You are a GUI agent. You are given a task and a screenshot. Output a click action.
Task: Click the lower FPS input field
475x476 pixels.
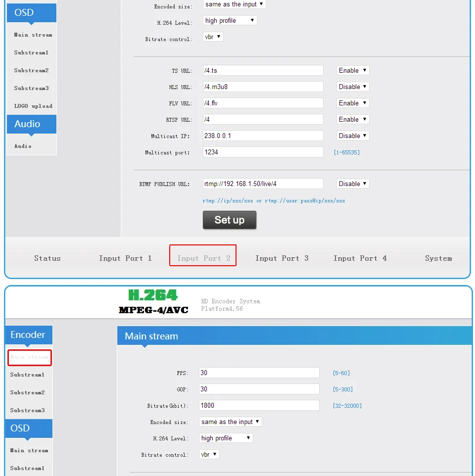[259, 373]
